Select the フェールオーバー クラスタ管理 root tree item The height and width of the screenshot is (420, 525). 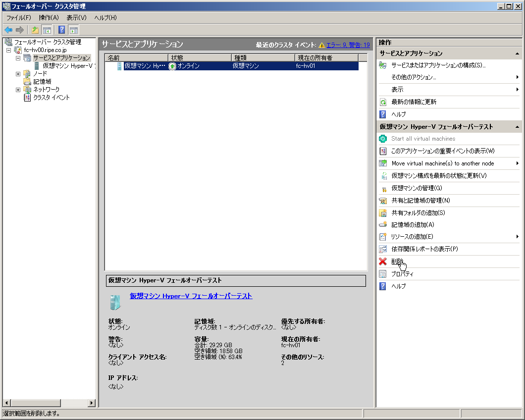48,42
